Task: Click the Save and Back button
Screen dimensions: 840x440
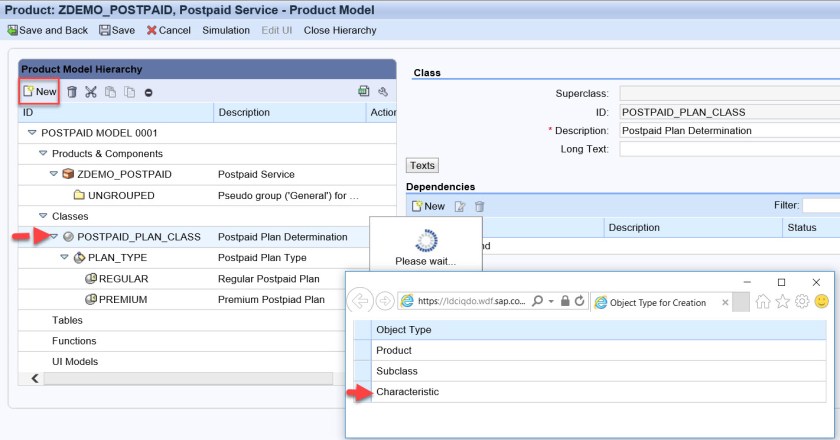Action: [48, 30]
